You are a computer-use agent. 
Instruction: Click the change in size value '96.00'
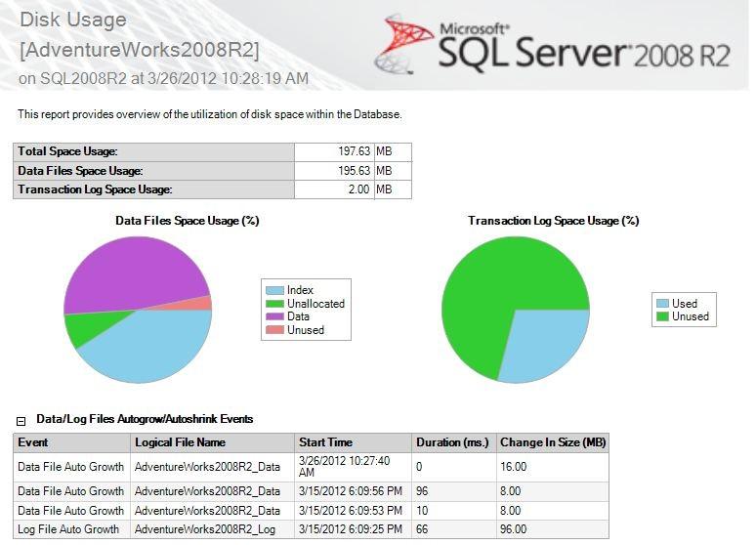pyautogui.click(x=513, y=529)
